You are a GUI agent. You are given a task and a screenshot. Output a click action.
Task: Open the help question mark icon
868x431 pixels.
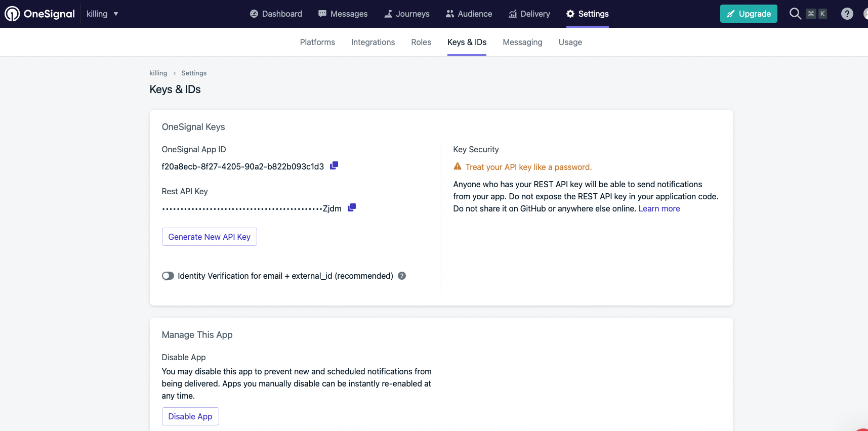pyautogui.click(x=847, y=14)
